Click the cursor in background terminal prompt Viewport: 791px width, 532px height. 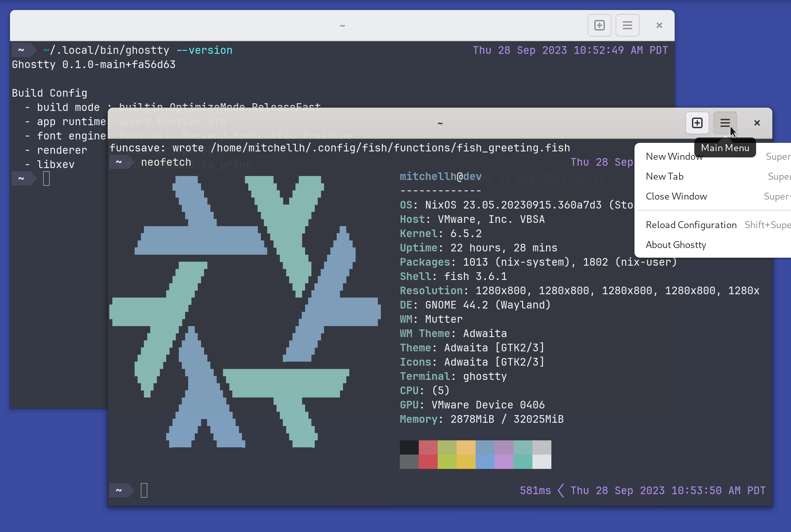point(47,178)
